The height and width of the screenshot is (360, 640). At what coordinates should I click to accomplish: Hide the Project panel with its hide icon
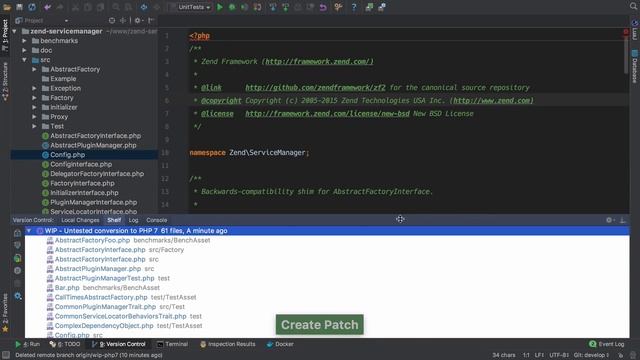(151, 20)
